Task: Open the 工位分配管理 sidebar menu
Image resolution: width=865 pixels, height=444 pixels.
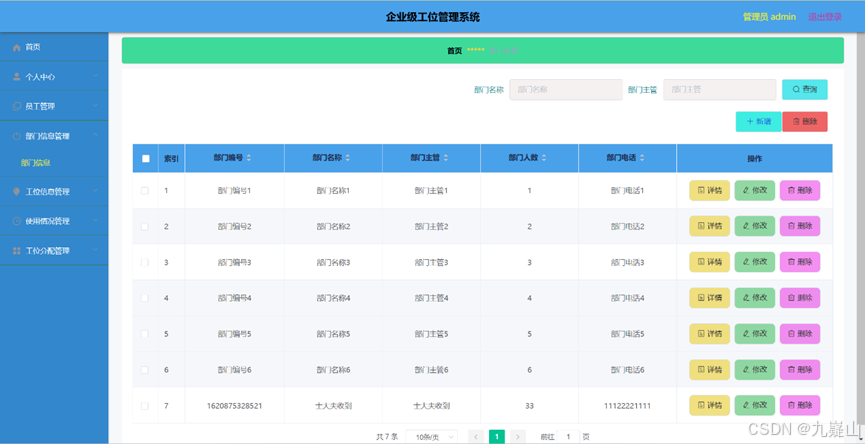Action: point(54,250)
